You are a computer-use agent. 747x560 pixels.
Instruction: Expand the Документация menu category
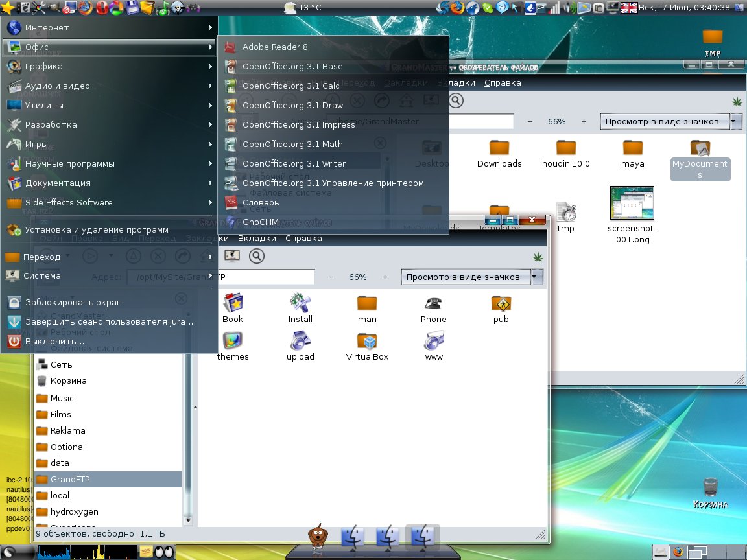pyautogui.click(x=110, y=183)
